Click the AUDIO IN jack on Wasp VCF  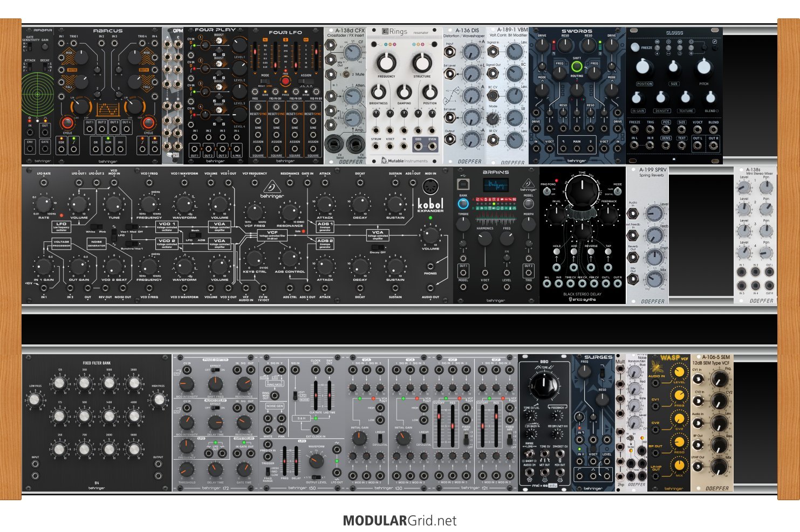[x=656, y=383]
